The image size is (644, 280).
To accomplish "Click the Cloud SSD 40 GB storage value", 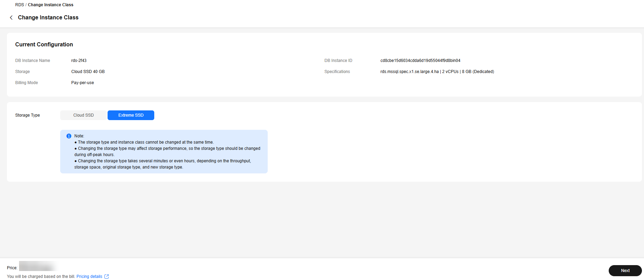I will [88, 72].
